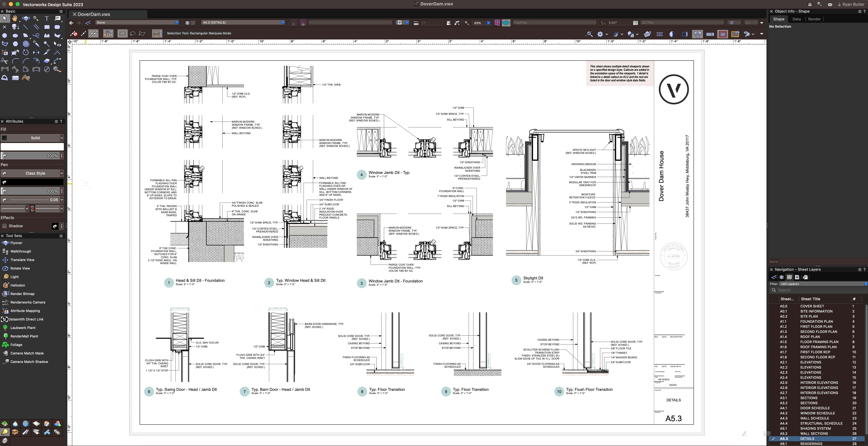Select the Shape tab in Object Info

click(x=778, y=19)
